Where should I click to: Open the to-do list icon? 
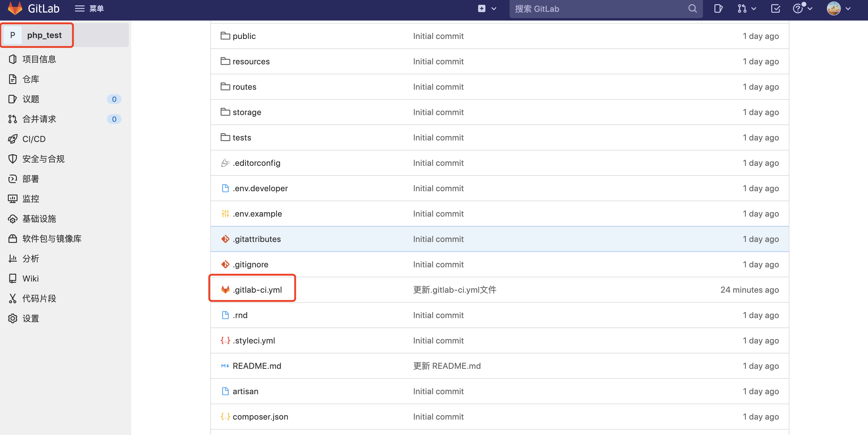click(x=775, y=8)
